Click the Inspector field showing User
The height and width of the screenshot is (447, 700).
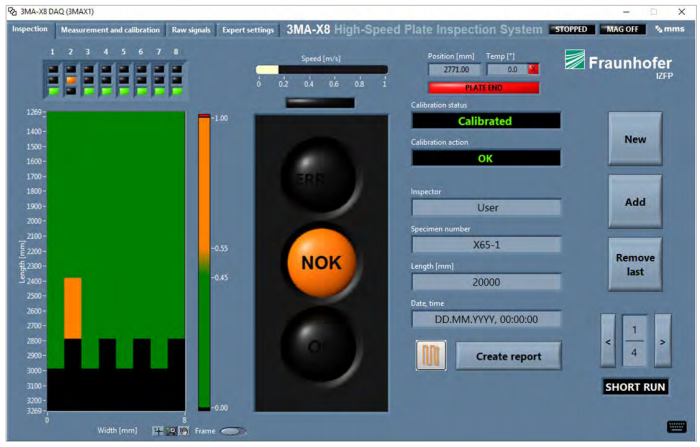(486, 208)
